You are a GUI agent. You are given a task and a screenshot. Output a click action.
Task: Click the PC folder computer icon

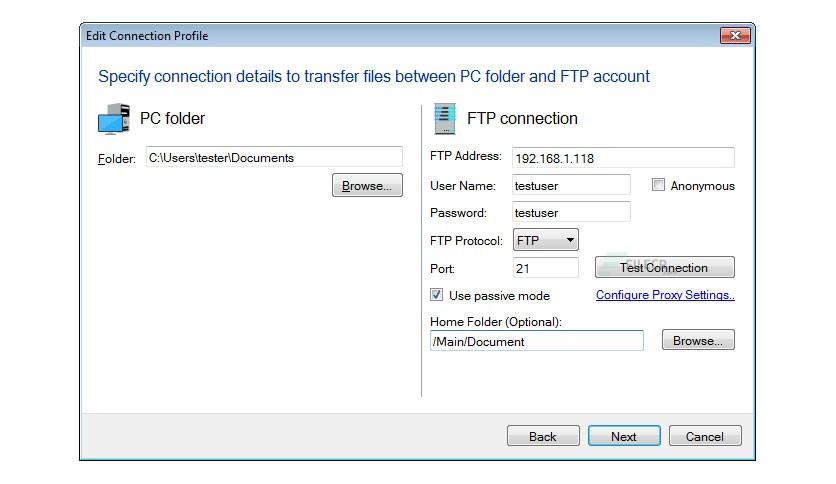(114, 118)
